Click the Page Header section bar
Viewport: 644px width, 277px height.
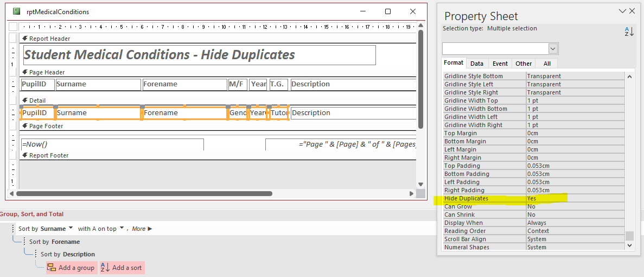click(x=218, y=72)
